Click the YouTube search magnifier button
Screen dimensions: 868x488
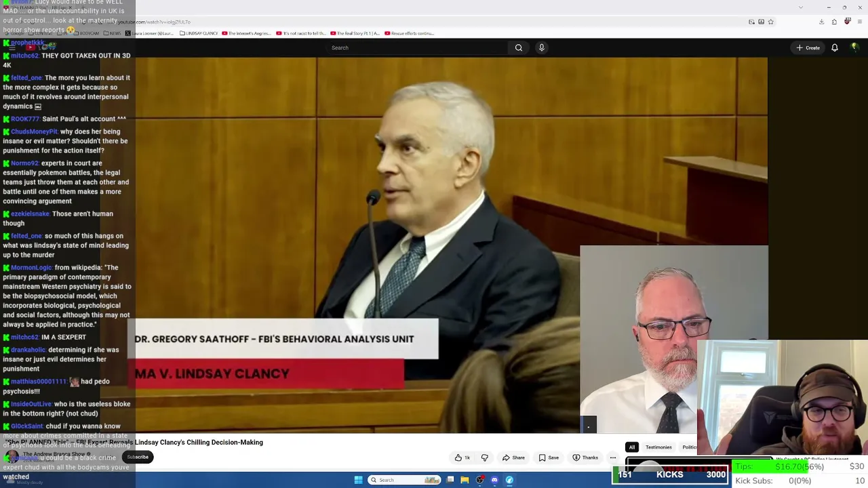[x=519, y=47]
